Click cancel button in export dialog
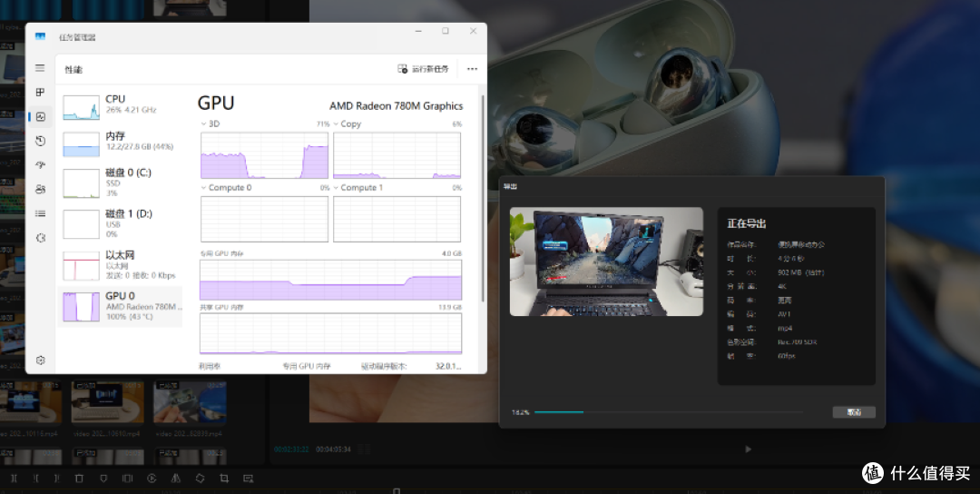Screen dimensions: 980x494 854,412
